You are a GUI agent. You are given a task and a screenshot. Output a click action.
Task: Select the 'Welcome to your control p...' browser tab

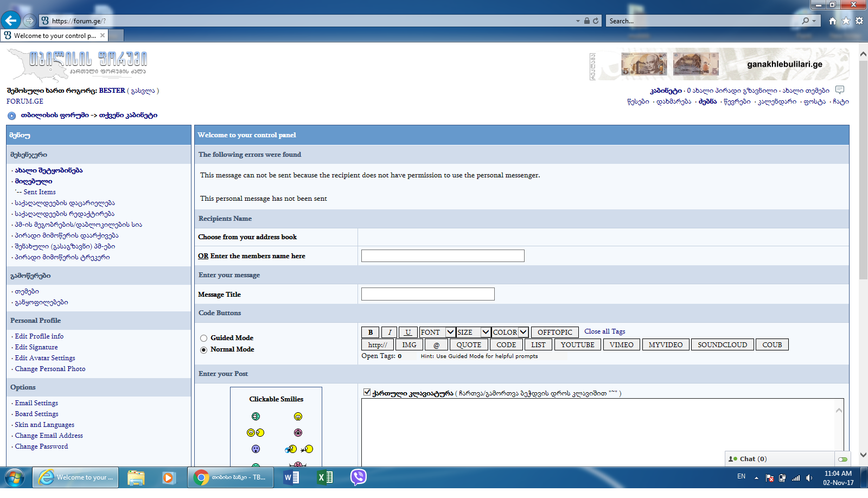pos(54,35)
